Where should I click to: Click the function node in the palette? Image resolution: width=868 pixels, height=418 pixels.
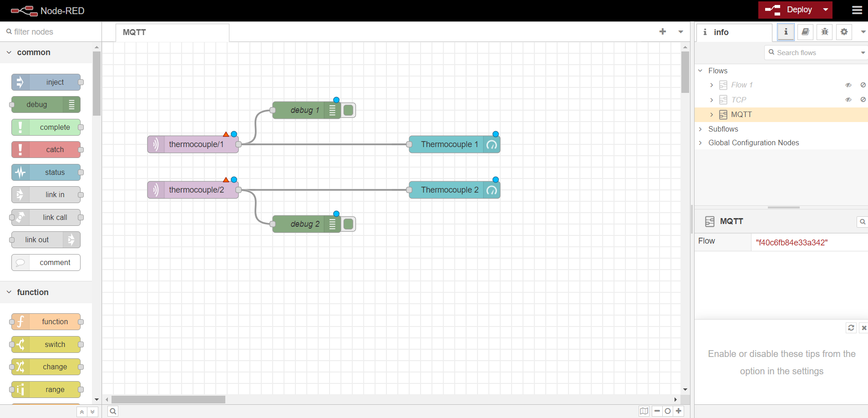click(x=46, y=321)
